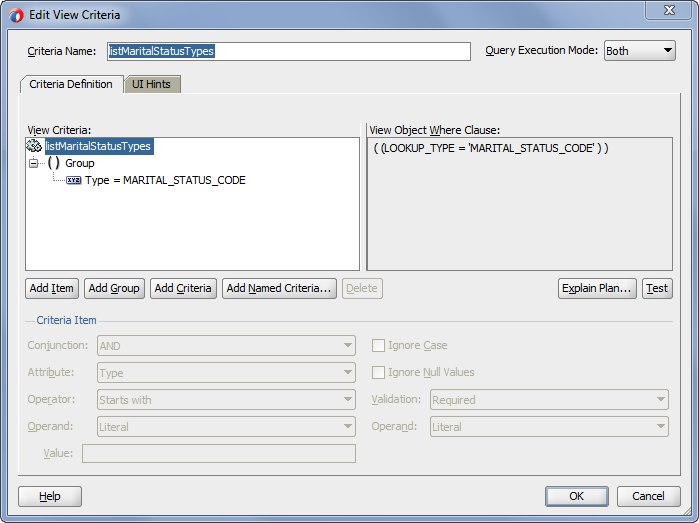699x523 pixels.
Task: Open the UI Hints tab
Action: [152, 84]
